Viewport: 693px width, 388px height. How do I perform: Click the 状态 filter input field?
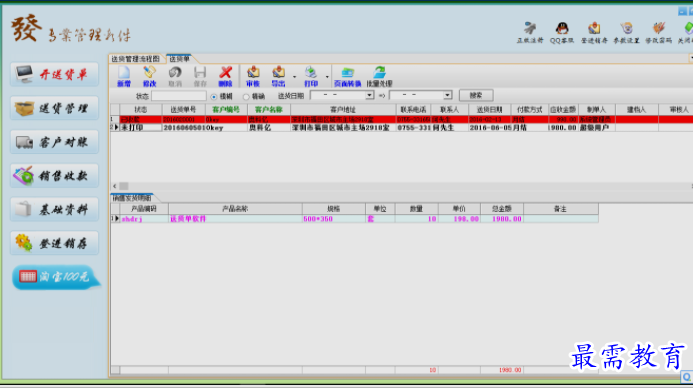click(179, 96)
